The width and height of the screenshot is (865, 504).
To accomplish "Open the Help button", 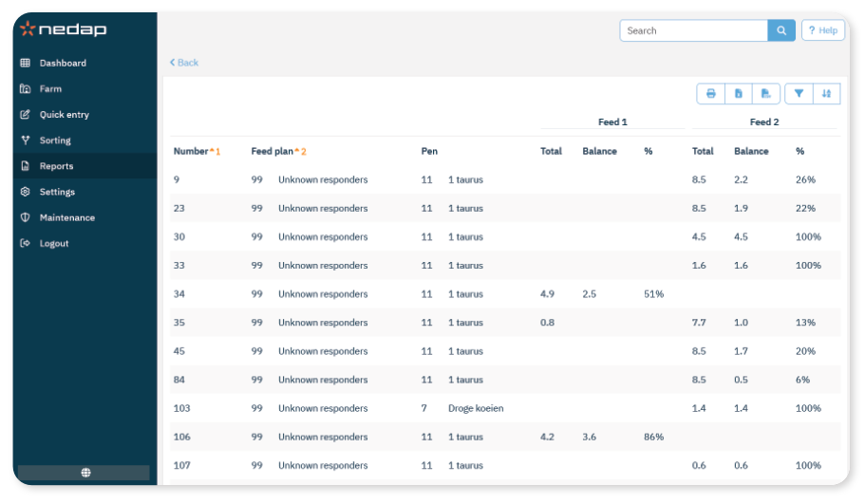I will pos(822,30).
